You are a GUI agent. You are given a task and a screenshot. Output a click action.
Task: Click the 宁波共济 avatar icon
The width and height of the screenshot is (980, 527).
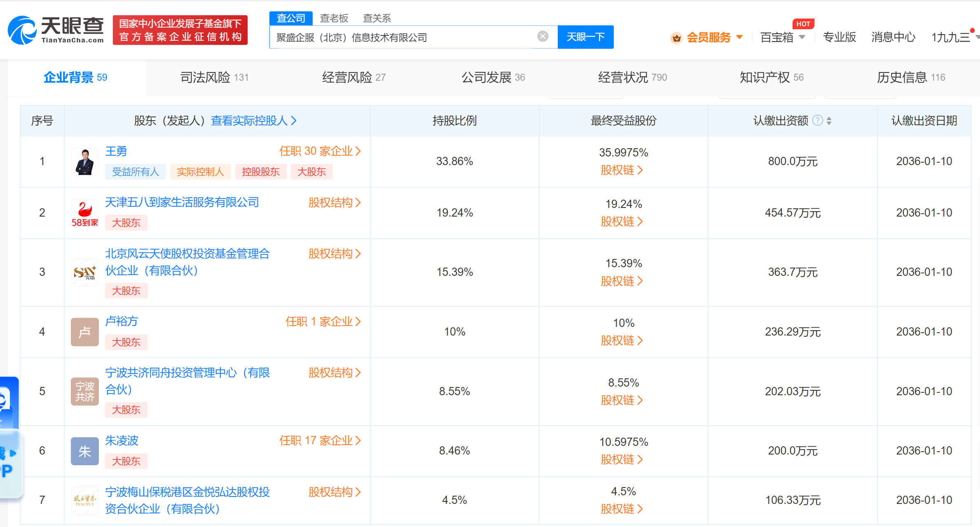point(85,392)
